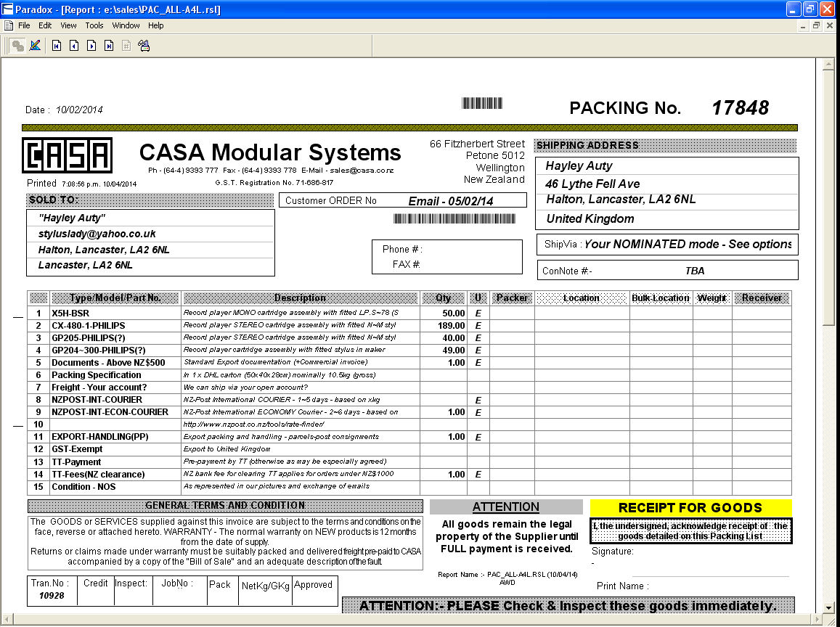Click the Run Report toolbar icon
840x627 pixels.
17,46
